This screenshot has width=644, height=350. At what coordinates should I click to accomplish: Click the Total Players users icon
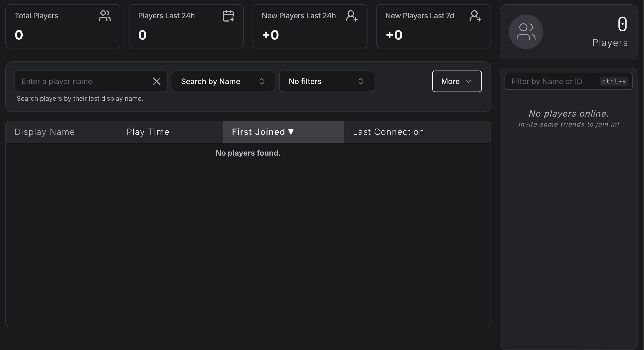(105, 16)
